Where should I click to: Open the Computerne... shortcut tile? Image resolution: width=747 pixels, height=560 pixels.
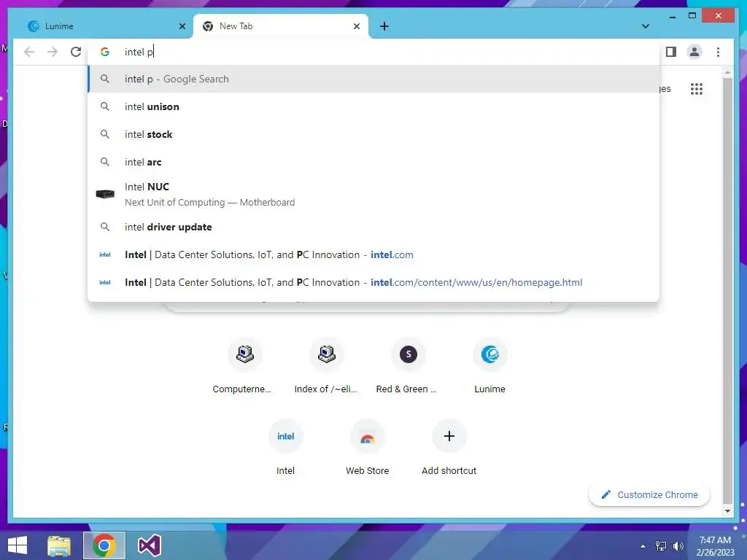[244, 366]
